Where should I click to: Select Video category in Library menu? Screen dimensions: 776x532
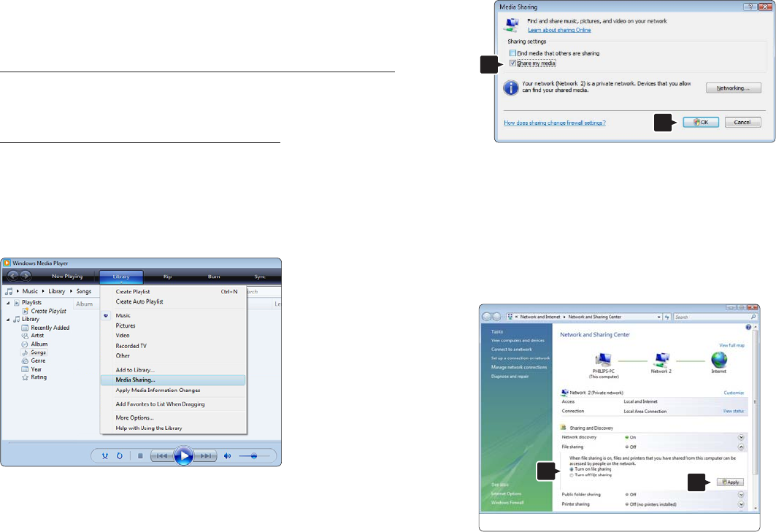(x=173, y=336)
